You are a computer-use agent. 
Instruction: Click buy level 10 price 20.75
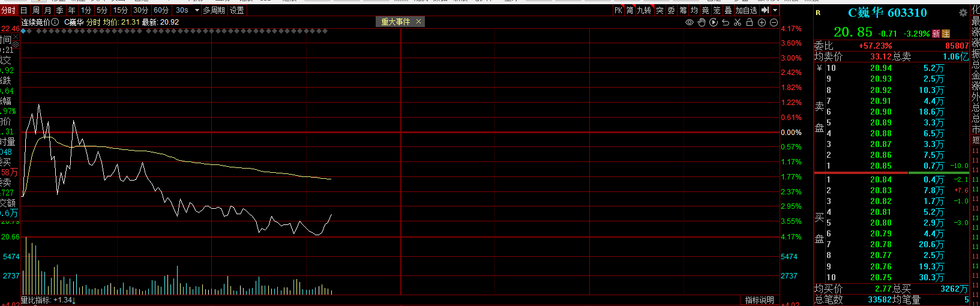tap(881, 277)
